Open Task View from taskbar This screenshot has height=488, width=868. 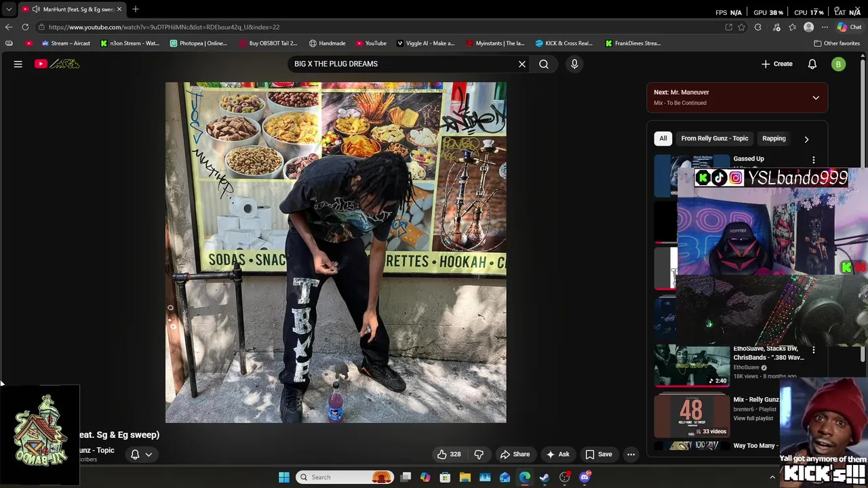(406, 477)
